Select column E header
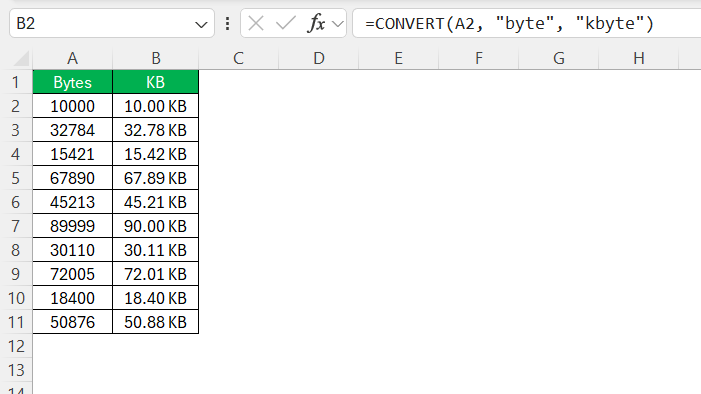Viewport: 701px width, 394px height. click(x=398, y=58)
